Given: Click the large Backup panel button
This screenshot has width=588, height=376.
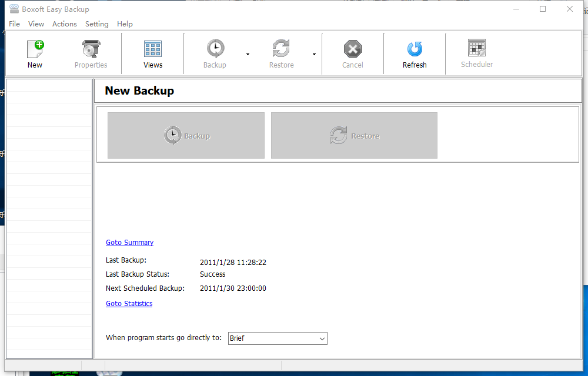Looking at the screenshot, I should (185, 135).
